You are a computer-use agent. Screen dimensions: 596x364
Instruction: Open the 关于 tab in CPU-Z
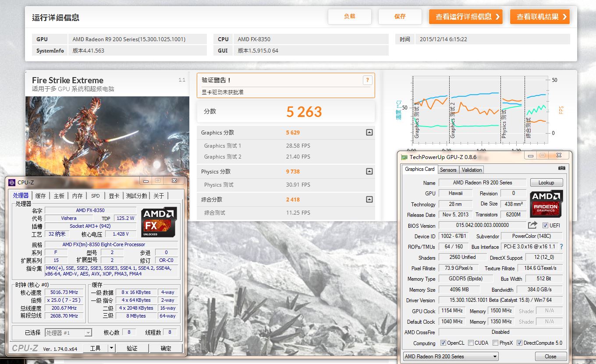(x=159, y=196)
